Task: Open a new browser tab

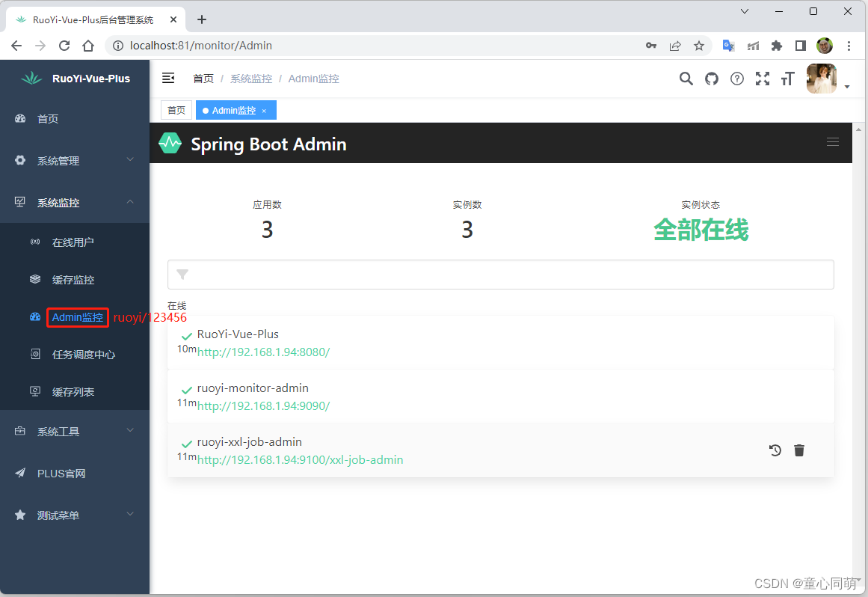Action: click(202, 20)
